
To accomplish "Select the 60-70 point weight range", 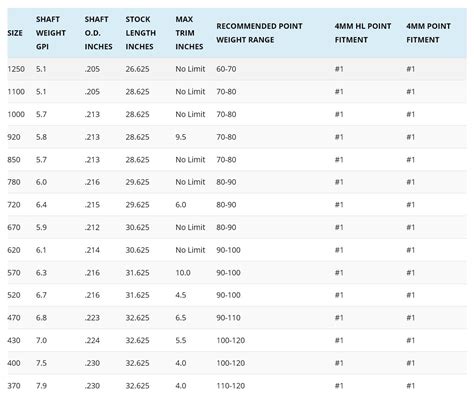I will point(226,69).
